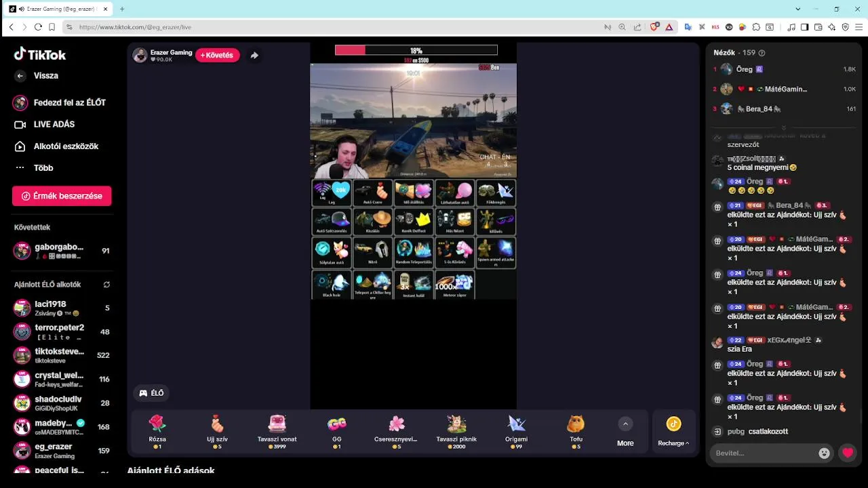Open tiktoksteve recommended live
Viewport: 868px width, 488px height.
(x=62, y=356)
